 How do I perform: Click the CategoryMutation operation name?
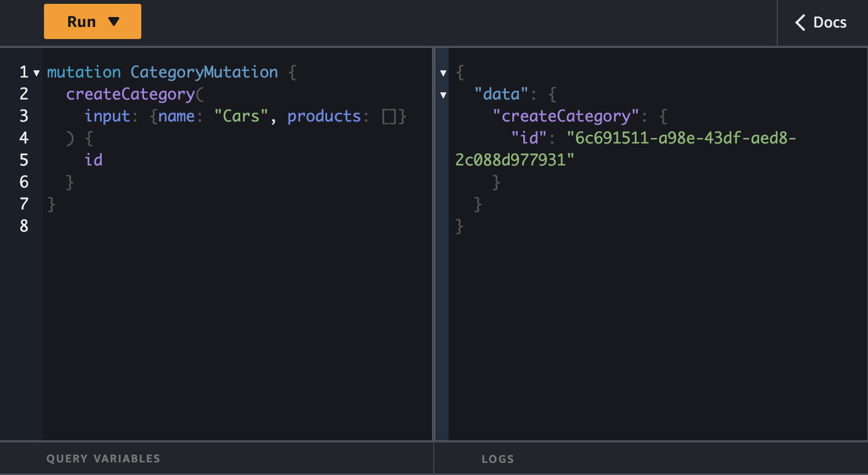pos(204,72)
